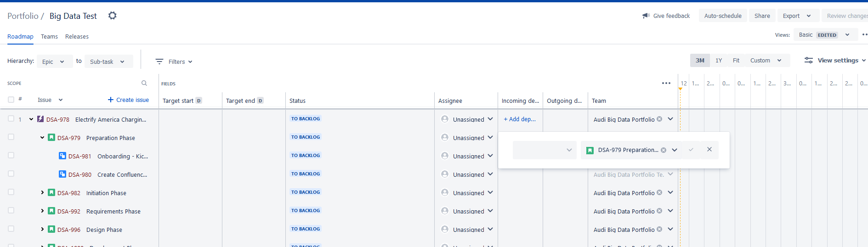This screenshot has width=868, height=247.
Task: Check the DSA-980 row checkbox
Action: tap(11, 174)
